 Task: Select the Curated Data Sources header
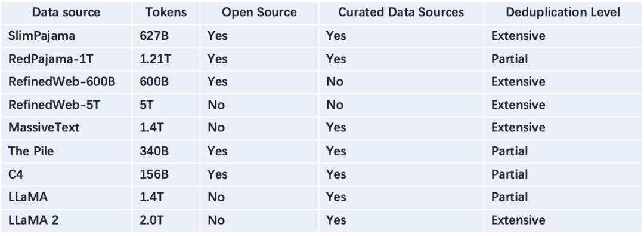(401, 13)
